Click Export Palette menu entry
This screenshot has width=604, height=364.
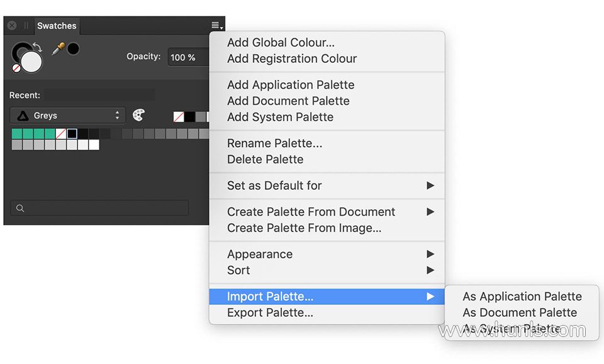270,312
